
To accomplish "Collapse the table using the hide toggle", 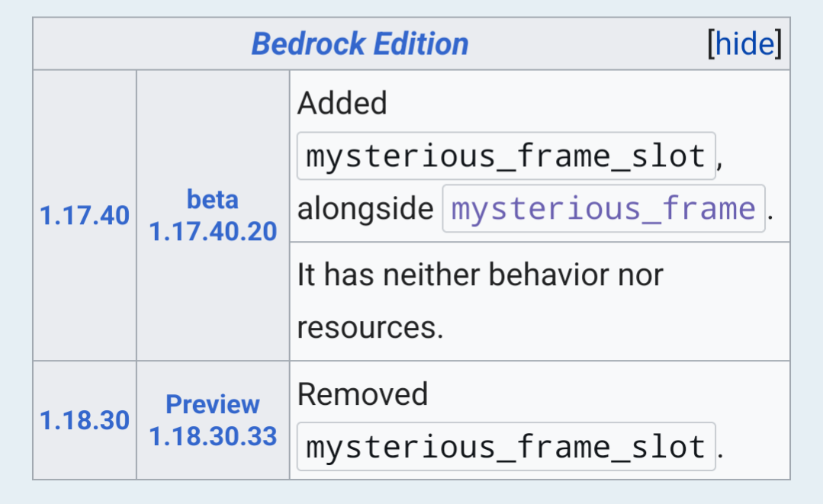I will pyautogui.click(x=744, y=43).
